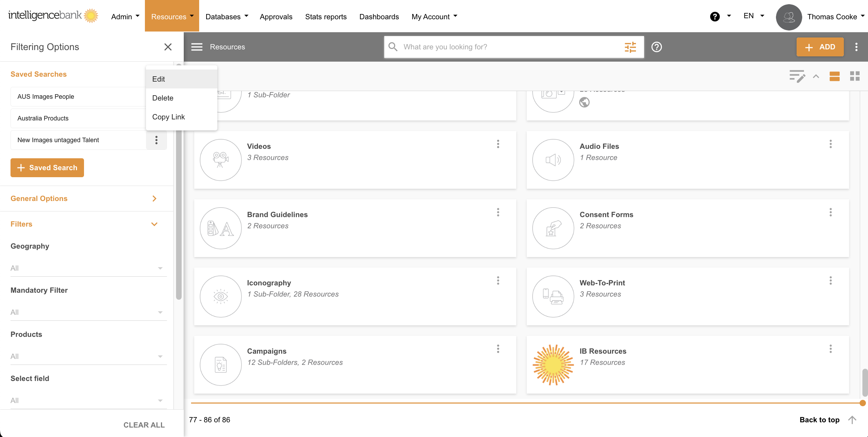
Task: Switch to grid view layout
Action: click(855, 76)
